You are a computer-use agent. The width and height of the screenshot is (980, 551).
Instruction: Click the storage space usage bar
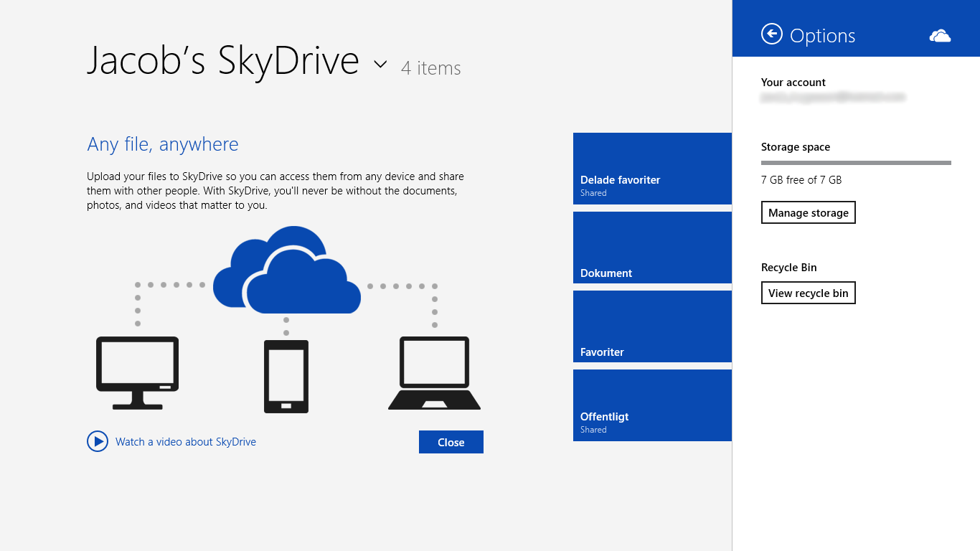(x=855, y=163)
